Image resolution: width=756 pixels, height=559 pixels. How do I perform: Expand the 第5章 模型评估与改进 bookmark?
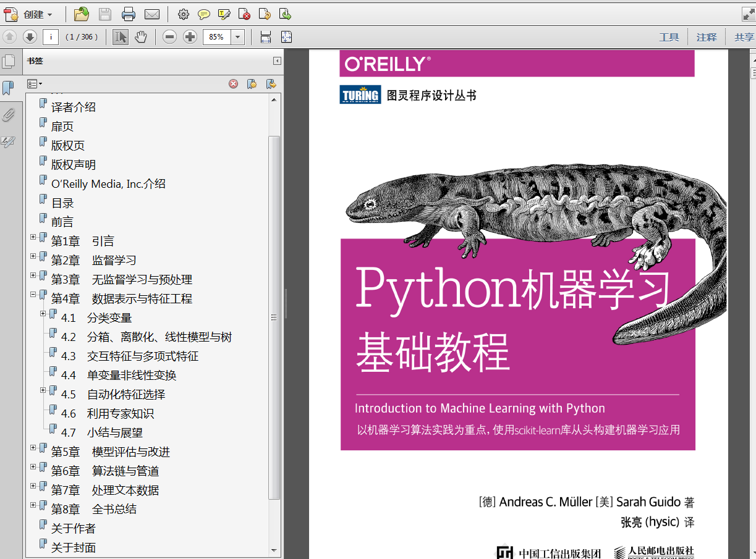click(33, 448)
